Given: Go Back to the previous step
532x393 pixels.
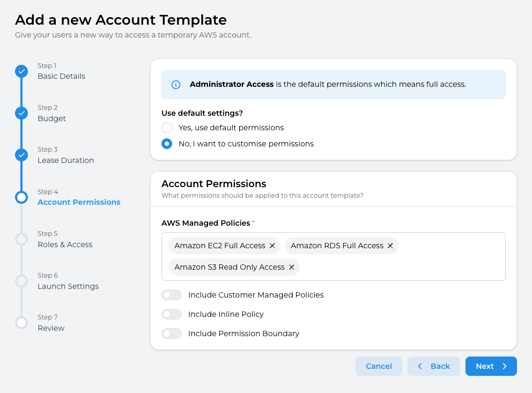Looking at the screenshot, I should [x=433, y=366].
